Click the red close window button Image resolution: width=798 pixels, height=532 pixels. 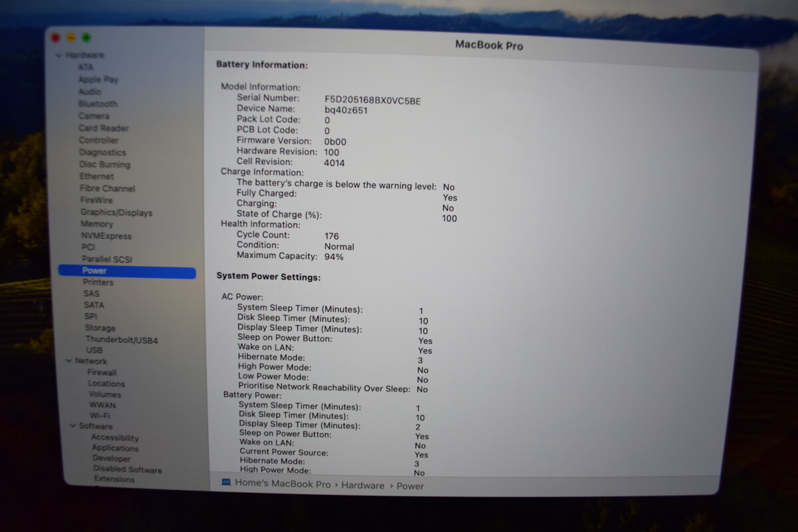pos(56,39)
